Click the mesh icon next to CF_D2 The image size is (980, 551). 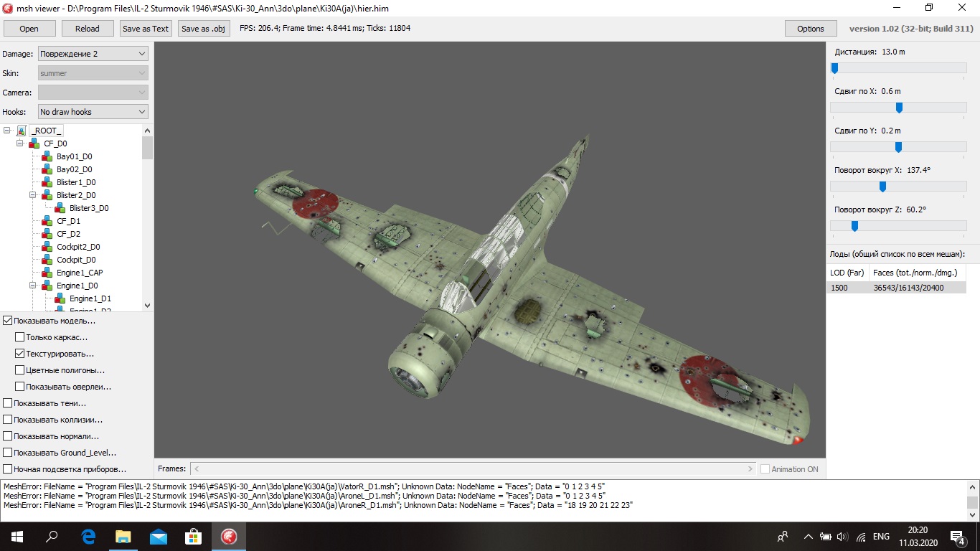[47, 234]
